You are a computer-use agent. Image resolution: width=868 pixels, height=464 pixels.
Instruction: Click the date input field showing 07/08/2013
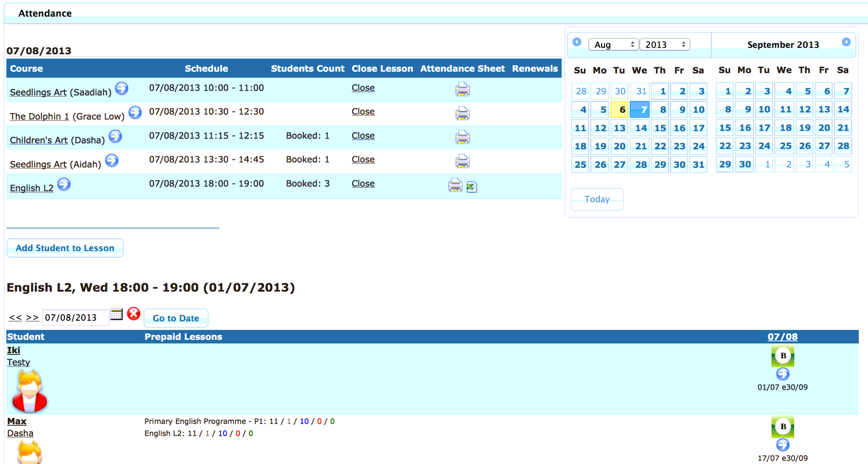click(75, 317)
